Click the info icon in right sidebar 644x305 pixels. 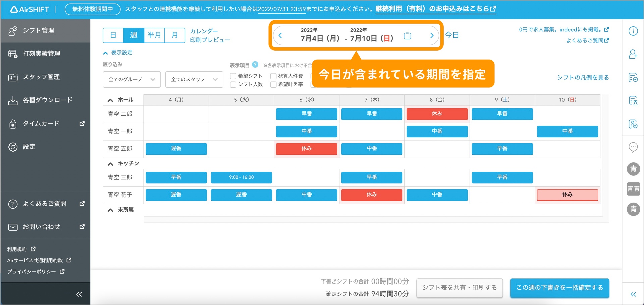pyautogui.click(x=633, y=31)
